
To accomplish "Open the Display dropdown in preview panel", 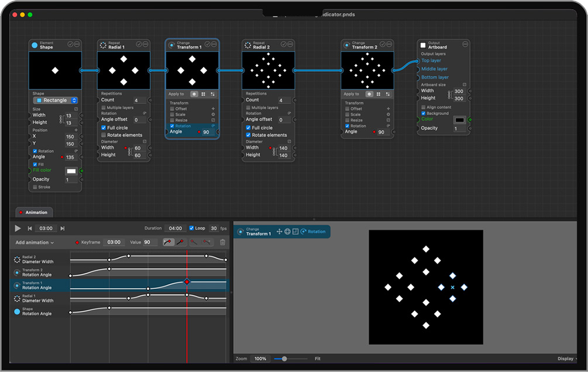I will point(566,359).
